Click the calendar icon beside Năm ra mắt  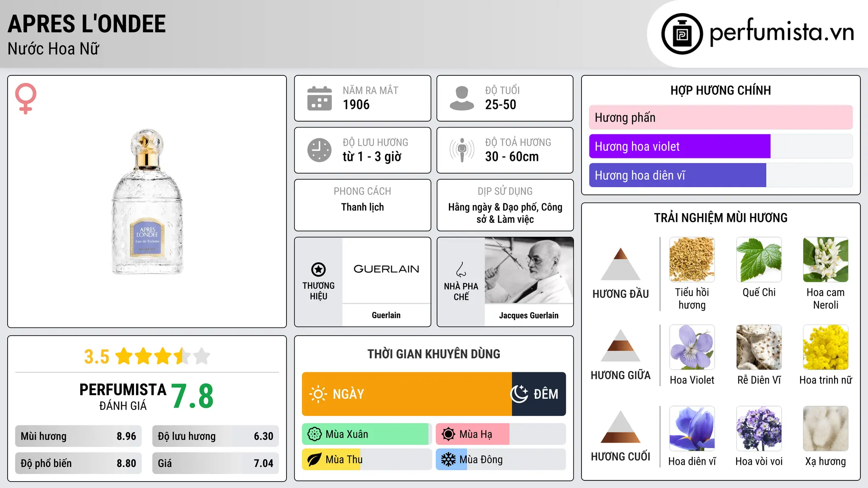coord(320,98)
